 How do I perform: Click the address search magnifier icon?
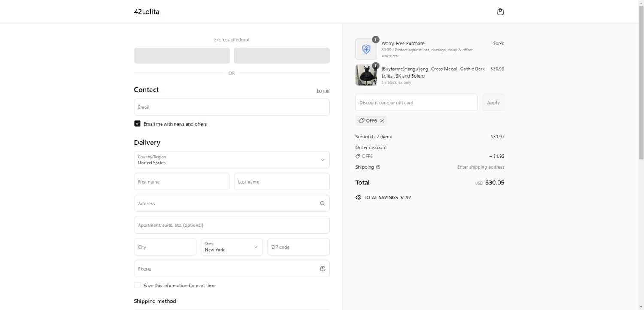pyautogui.click(x=322, y=203)
